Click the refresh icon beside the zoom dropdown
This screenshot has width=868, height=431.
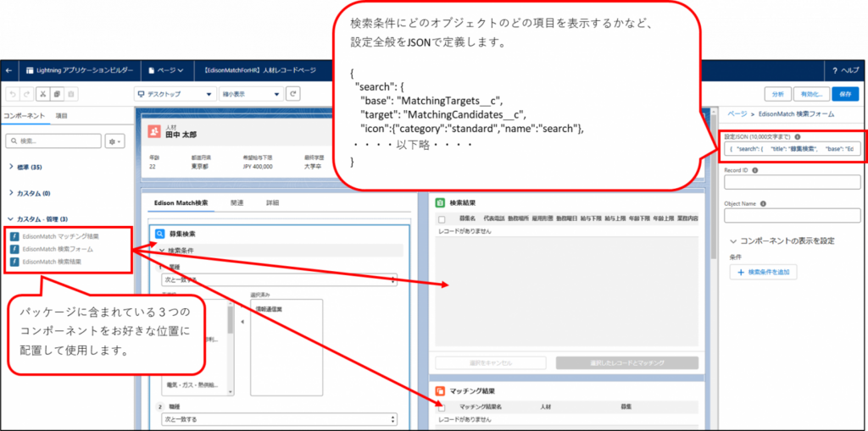click(293, 94)
